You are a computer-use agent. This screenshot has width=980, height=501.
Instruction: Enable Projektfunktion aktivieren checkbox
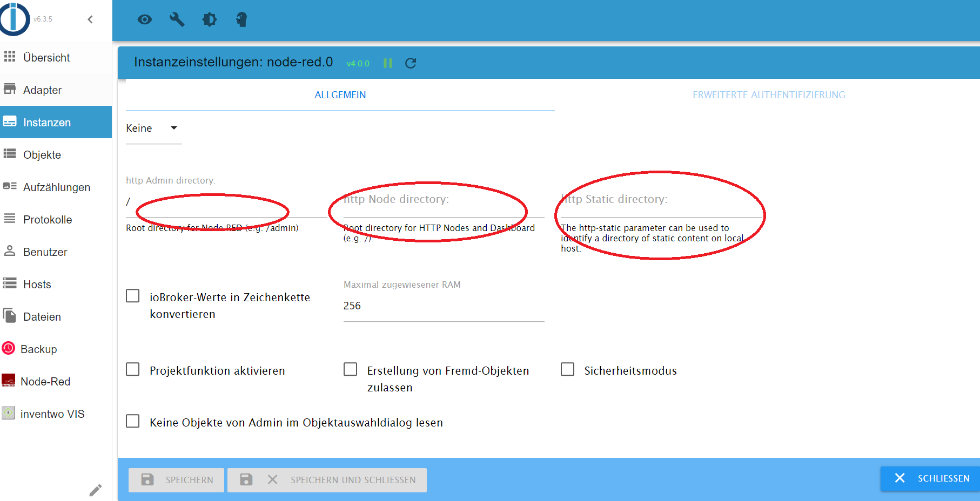pyautogui.click(x=133, y=369)
